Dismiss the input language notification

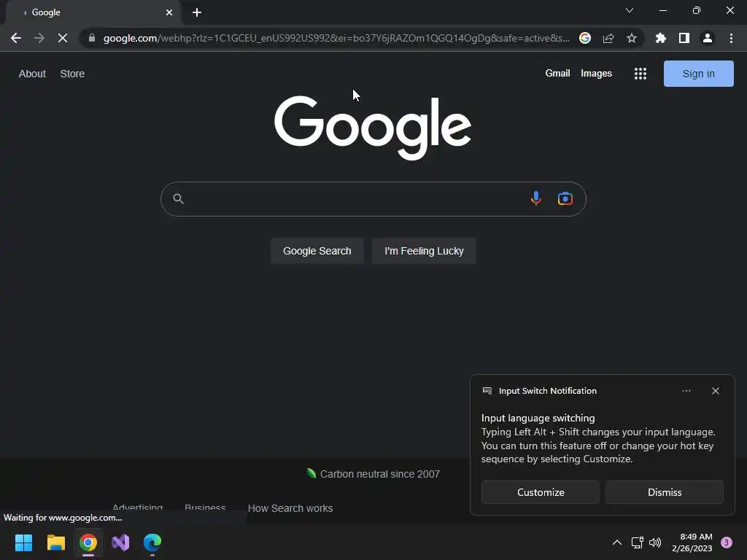point(664,492)
